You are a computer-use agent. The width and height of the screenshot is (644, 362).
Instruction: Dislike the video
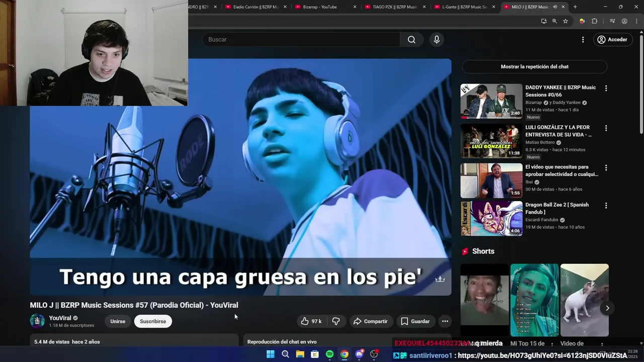pos(336,321)
